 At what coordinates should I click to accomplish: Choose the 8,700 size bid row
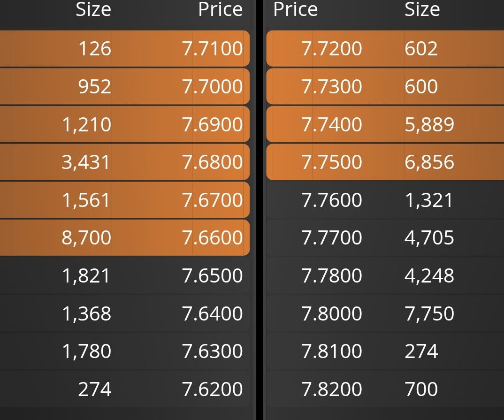point(125,238)
